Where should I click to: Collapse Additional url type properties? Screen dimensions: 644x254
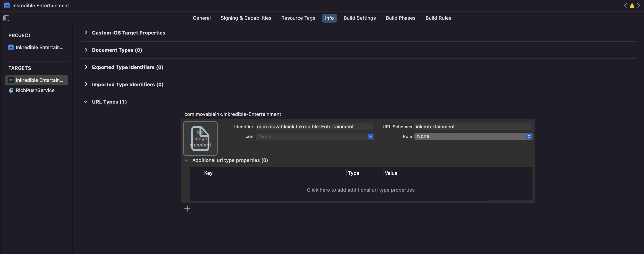tap(186, 160)
